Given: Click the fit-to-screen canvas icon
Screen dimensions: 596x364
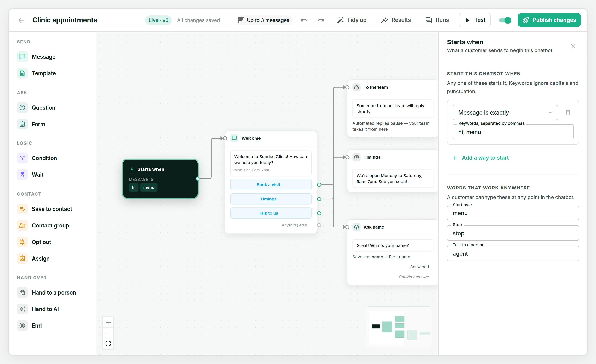Looking at the screenshot, I should (x=108, y=344).
